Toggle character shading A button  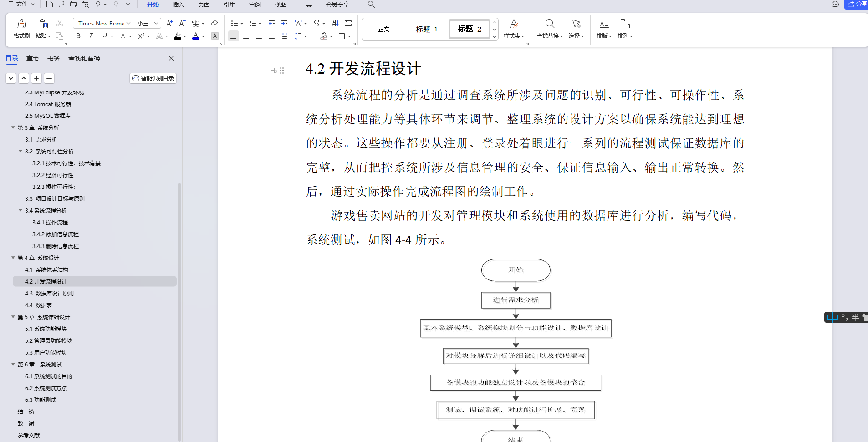215,36
